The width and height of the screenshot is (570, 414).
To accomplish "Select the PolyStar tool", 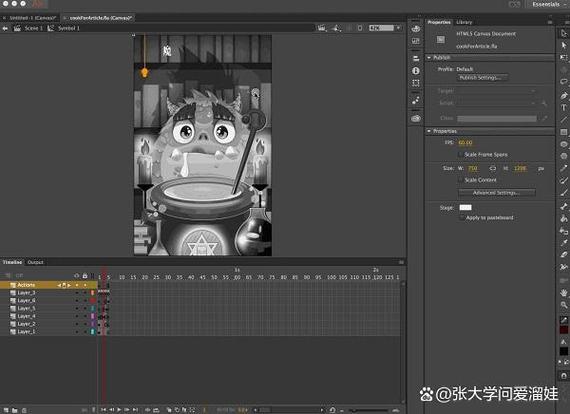I will [x=564, y=156].
